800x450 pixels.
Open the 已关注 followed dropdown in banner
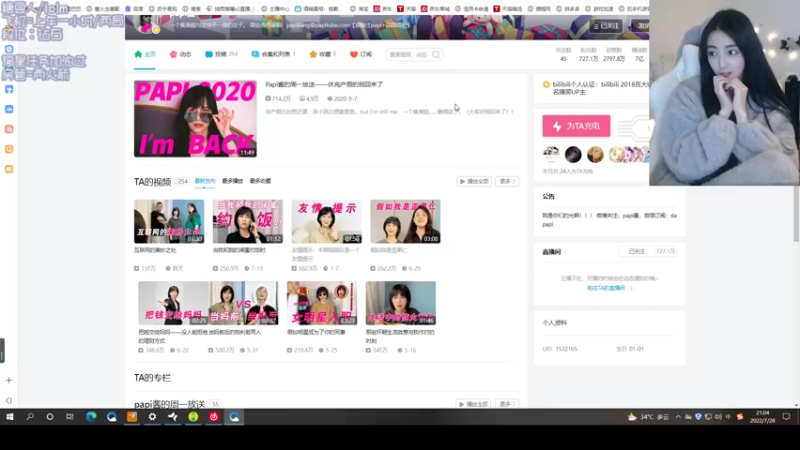(x=606, y=26)
